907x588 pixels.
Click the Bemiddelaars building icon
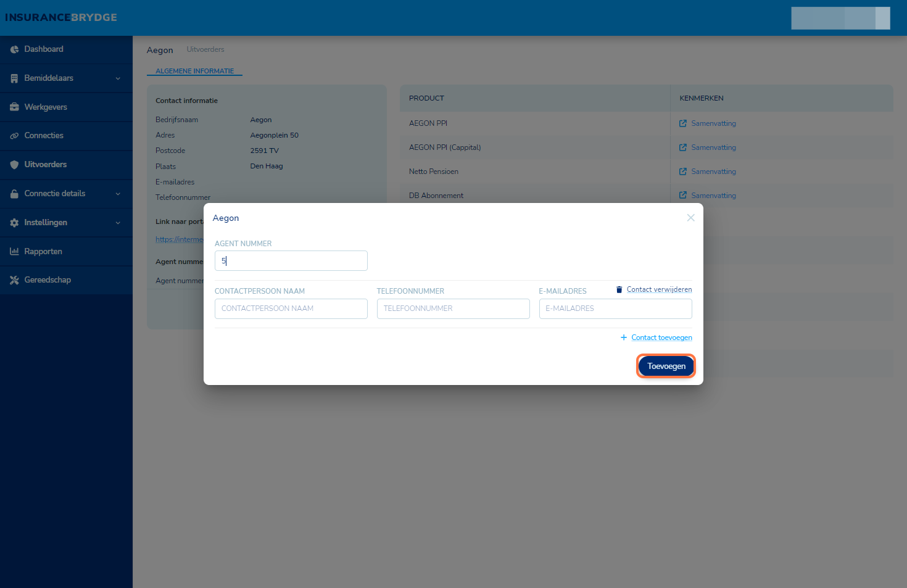click(x=14, y=78)
